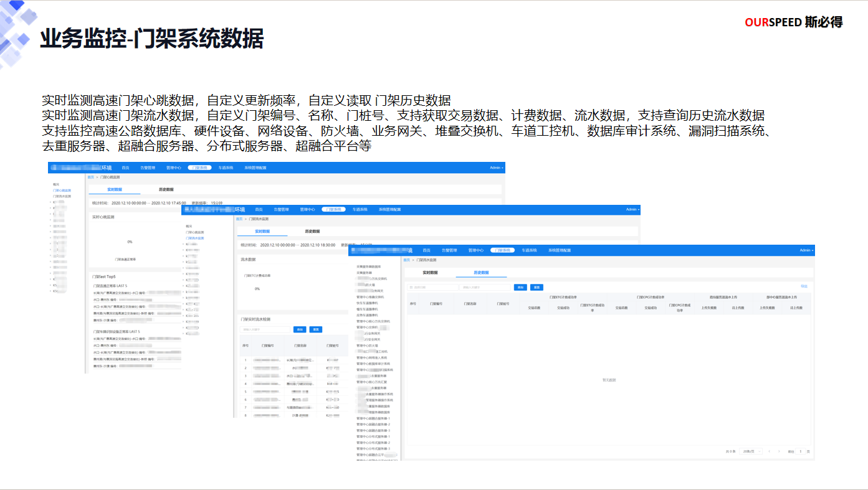
Task: Select 实时数据 tab in the rightmost window
Action: pyautogui.click(x=430, y=273)
